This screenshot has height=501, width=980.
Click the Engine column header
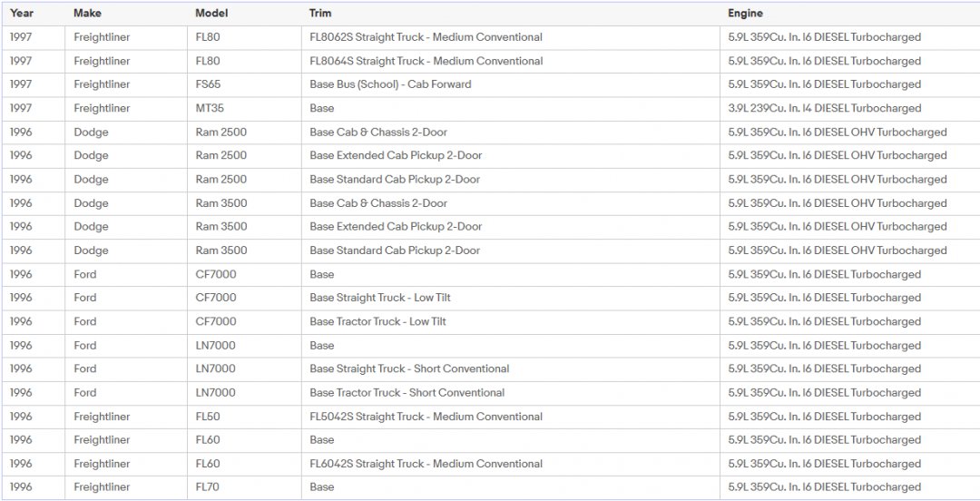(x=745, y=13)
